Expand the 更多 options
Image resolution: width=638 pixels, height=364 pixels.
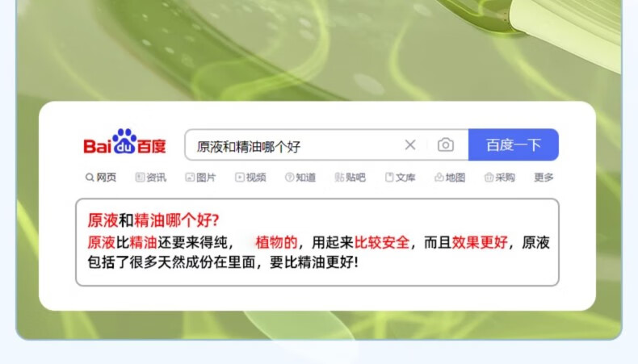(x=544, y=178)
